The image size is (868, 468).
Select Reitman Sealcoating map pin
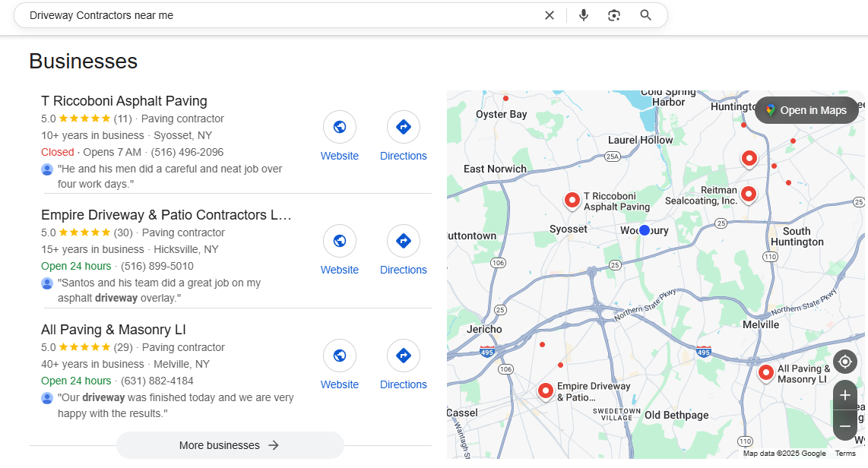pos(749,194)
